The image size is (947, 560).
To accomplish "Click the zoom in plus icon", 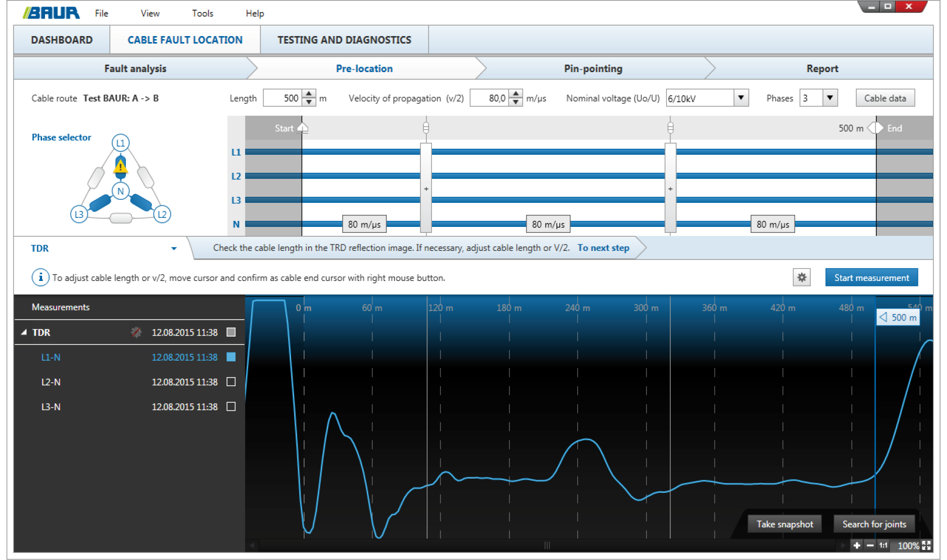I will (857, 545).
